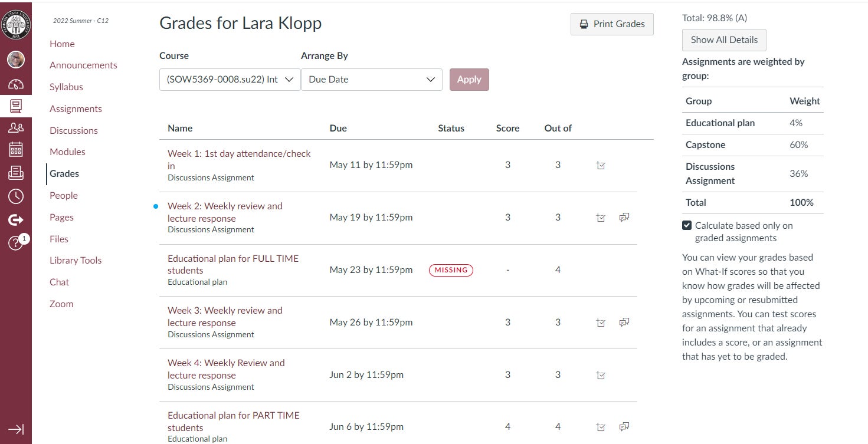The height and width of the screenshot is (444, 868).
Task: Show scoring details icon for Week 1 attendance
Action: coord(601,166)
